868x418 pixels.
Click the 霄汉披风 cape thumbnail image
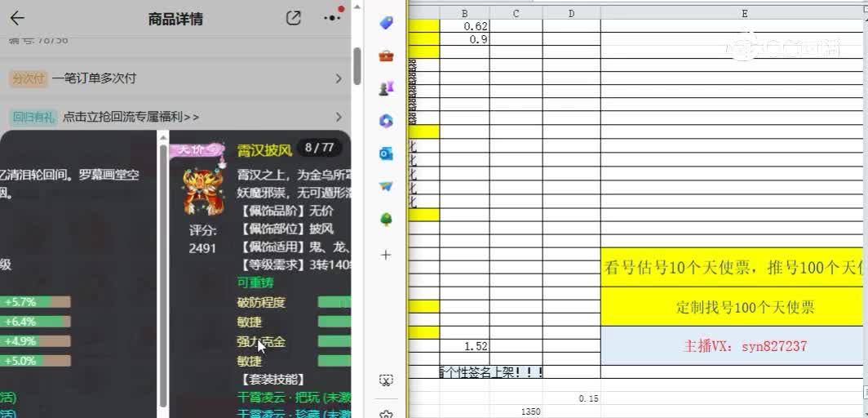coord(202,193)
